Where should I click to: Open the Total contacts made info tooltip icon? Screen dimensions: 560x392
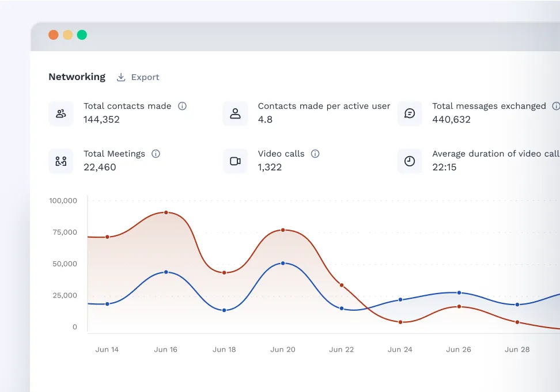pyautogui.click(x=183, y=106)
